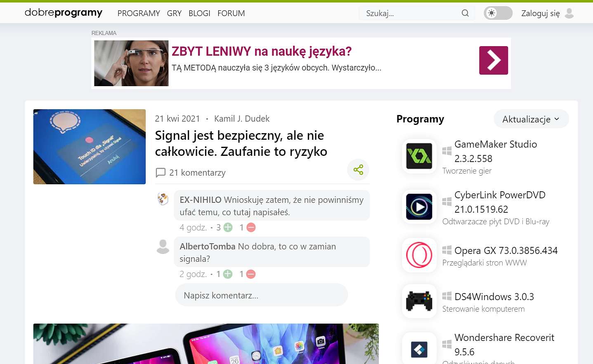Screen dimensions: 593x364
Task: Open DS4Windows 3.0.3 program link
Action: (x=494, y=297)
